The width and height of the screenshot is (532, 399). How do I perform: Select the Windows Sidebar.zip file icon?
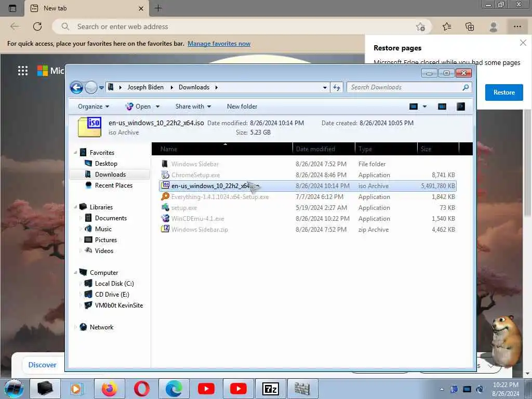tap(165, 229)
